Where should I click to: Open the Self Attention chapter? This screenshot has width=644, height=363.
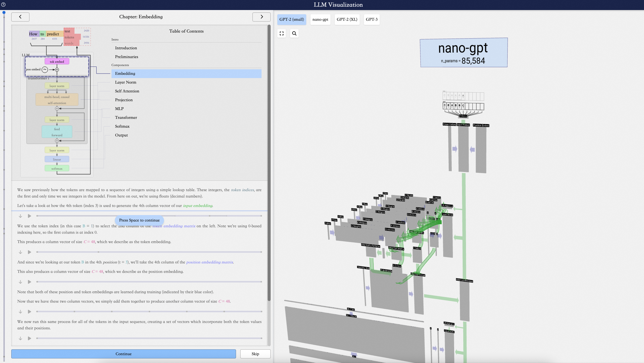pos(127,91)
